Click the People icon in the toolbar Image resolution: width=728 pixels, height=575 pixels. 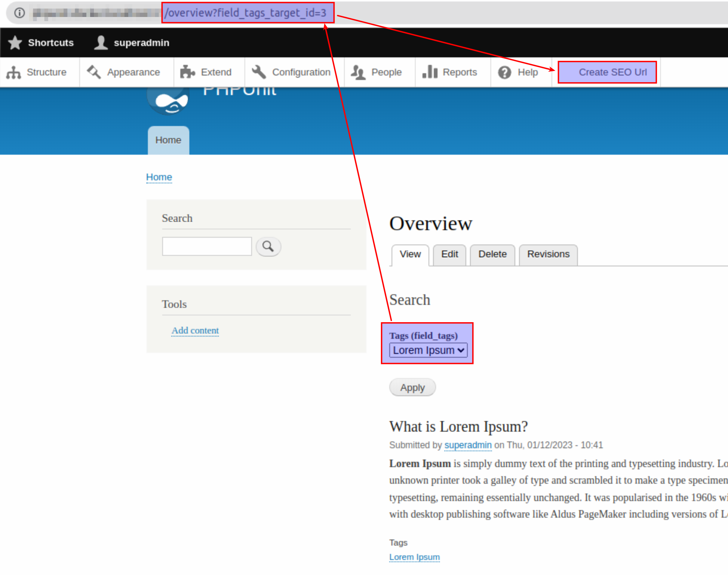(359, 72)
